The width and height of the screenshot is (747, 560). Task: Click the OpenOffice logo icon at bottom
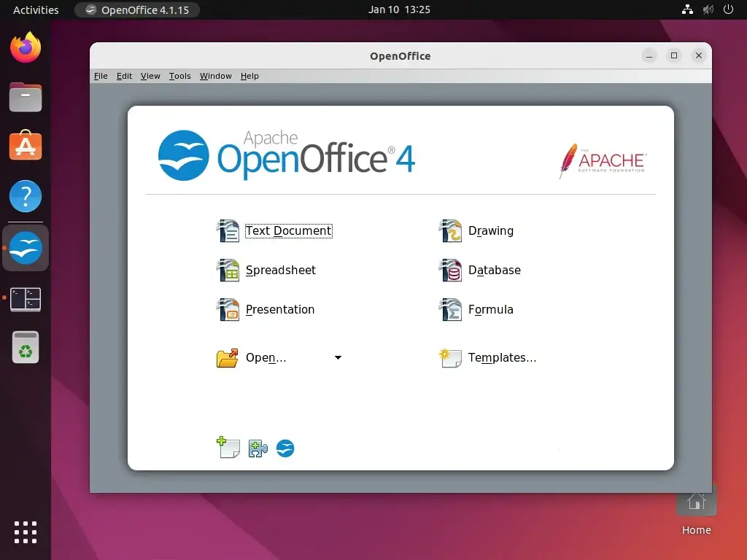coord(285,448)
